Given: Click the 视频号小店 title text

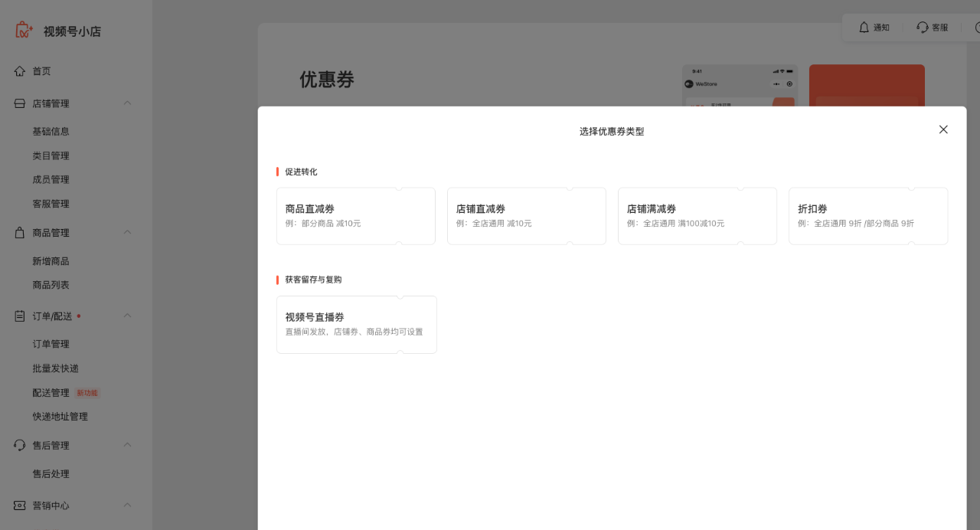Looking at the screenshot, I should tap(72, 31).
